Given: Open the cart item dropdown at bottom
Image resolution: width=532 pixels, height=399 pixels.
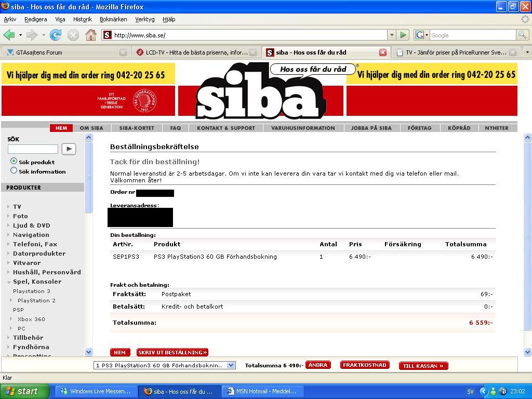Looking at the screenshot, I should [x=231, y=365].
